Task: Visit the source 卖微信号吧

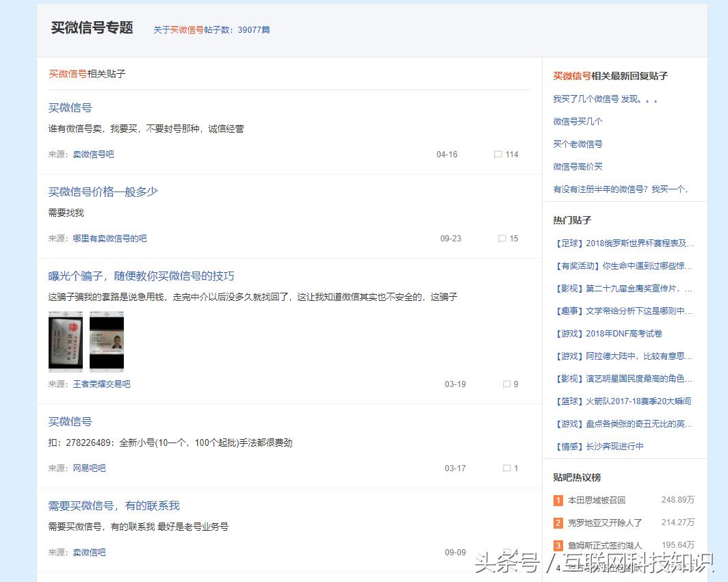Action: click(x=94, y=155)
